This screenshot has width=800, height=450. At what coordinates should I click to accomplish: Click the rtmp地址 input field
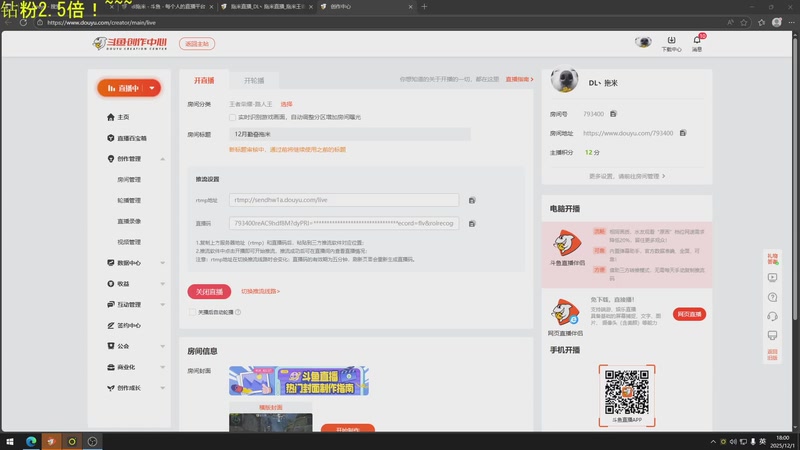coord(344,200)
